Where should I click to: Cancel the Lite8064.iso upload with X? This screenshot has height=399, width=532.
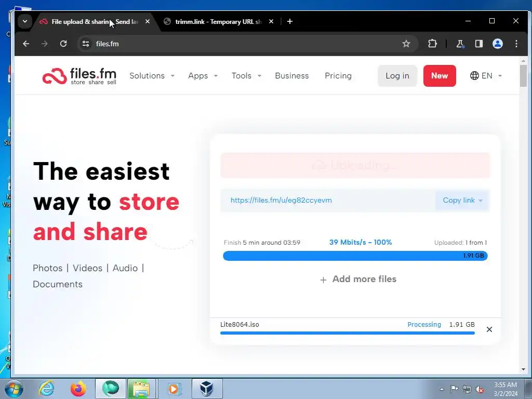tap(489, 329)
